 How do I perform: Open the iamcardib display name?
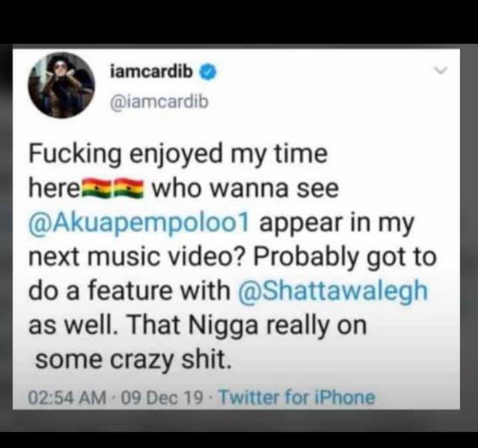(x=152, y=71)
